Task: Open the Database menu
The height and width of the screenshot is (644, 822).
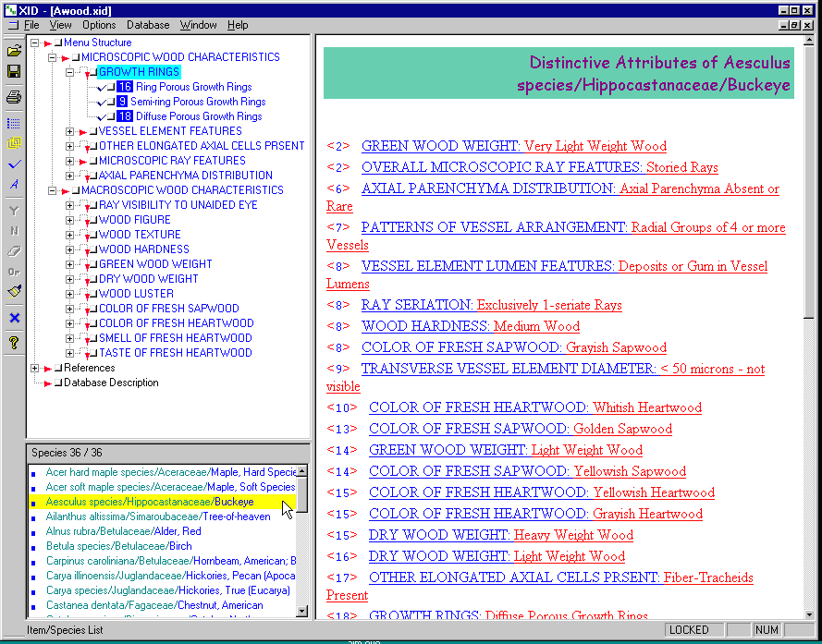Action: tap(148, 25)
